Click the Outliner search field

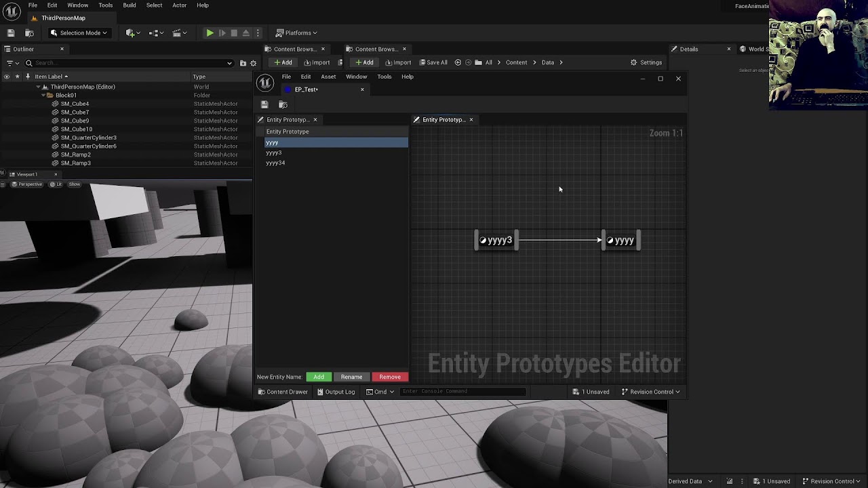129,63
